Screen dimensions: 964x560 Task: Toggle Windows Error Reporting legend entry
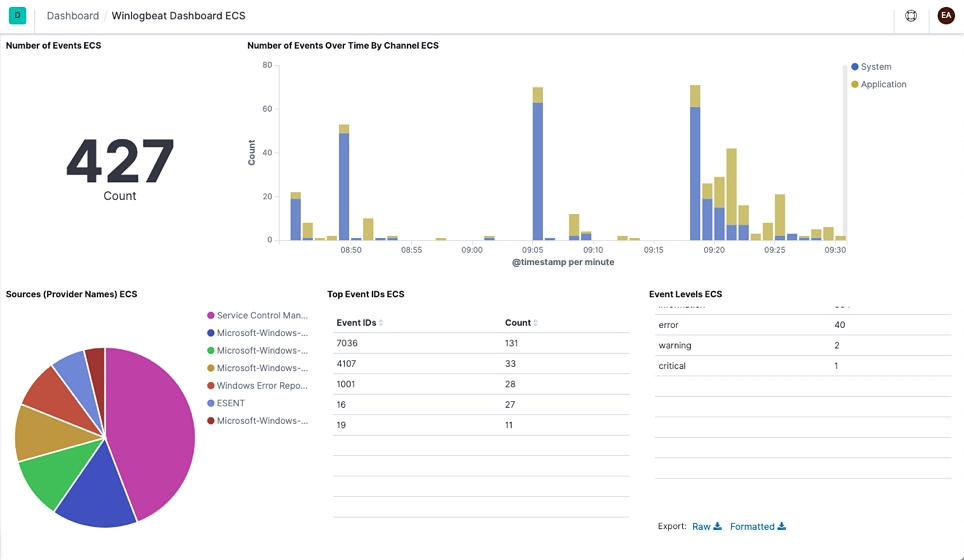261,385
